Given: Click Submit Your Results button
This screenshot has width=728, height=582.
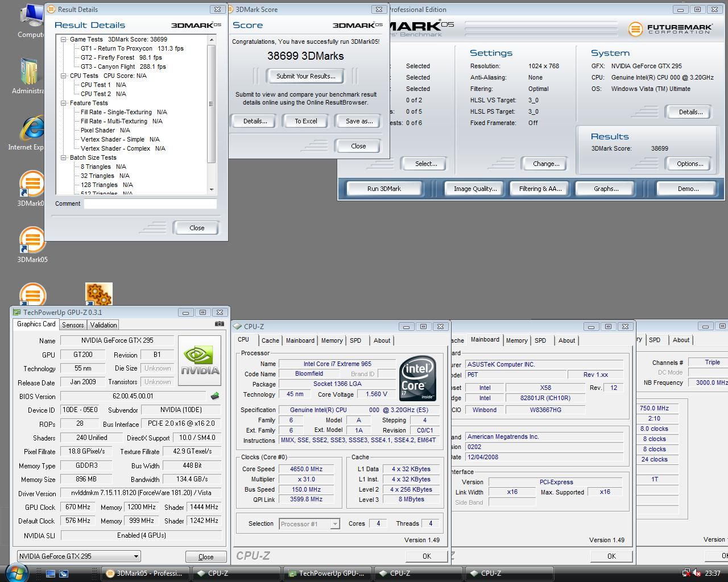Looking at the screenshot, I should (x=305, y=76).
